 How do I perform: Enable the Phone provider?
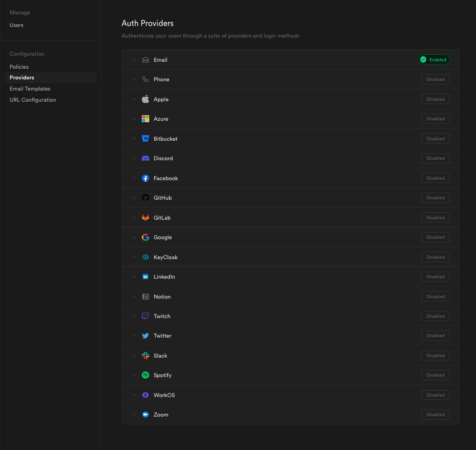click(x=435, y=79)
